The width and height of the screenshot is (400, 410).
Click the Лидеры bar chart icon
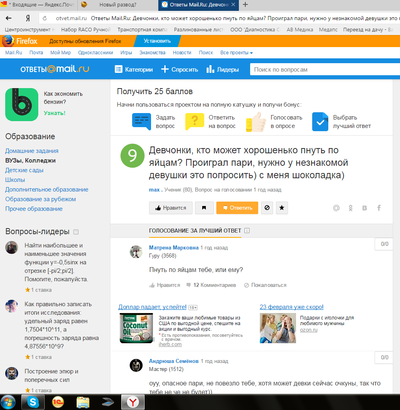[x=210, y=69]
